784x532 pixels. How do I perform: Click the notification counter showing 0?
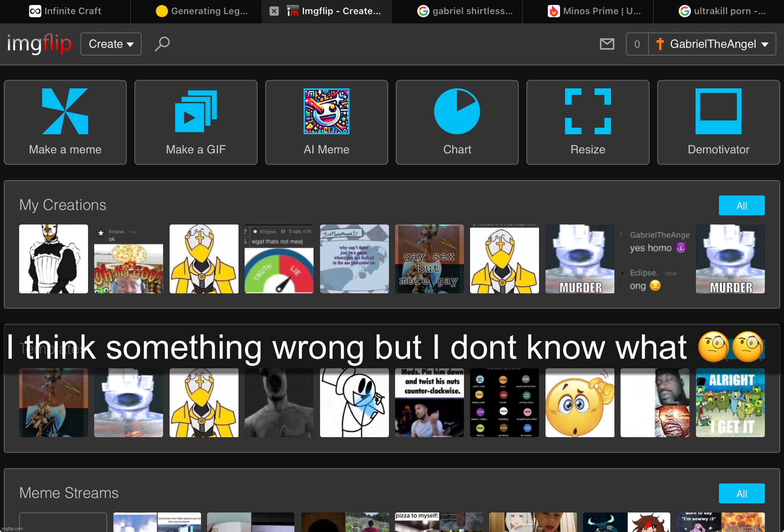pyautogui.click(x=637, y=44)
